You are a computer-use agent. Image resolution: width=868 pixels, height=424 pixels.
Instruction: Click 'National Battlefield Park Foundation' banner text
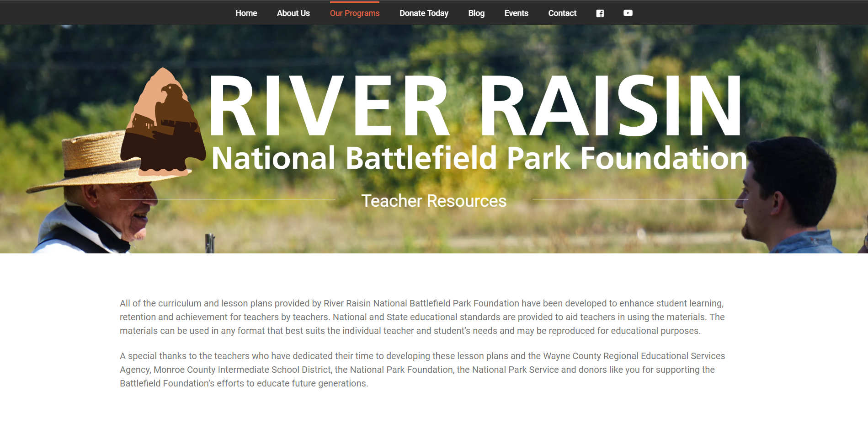tap(479, 158)
